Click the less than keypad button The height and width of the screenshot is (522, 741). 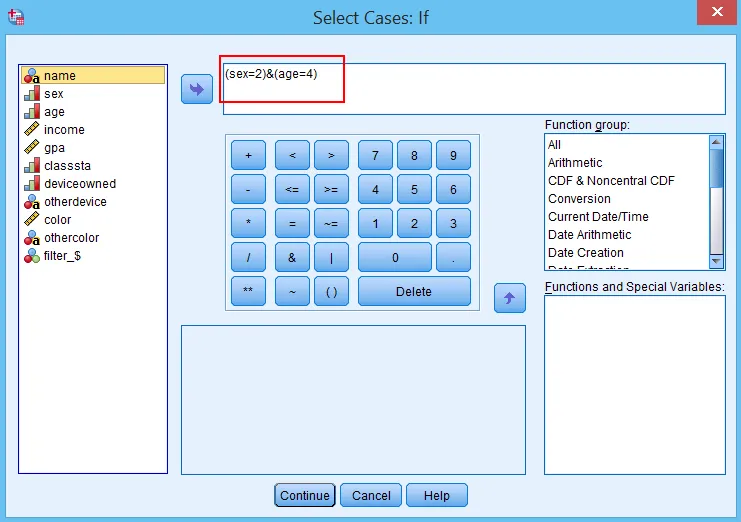pyautogui.click(x=292, y=155)
